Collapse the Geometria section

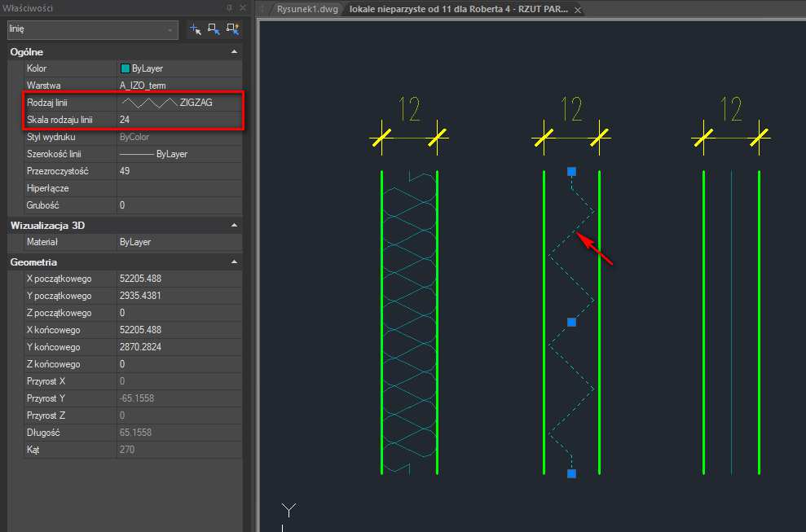[235, 262]
